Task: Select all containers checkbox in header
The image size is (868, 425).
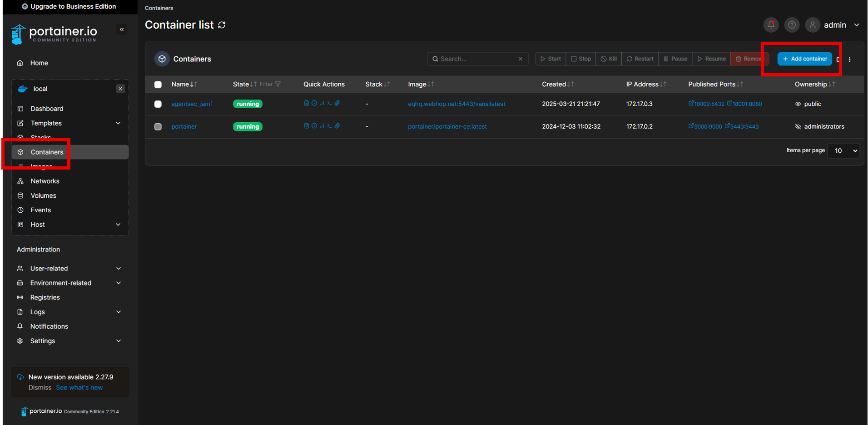Action: [x=158, y=85]
